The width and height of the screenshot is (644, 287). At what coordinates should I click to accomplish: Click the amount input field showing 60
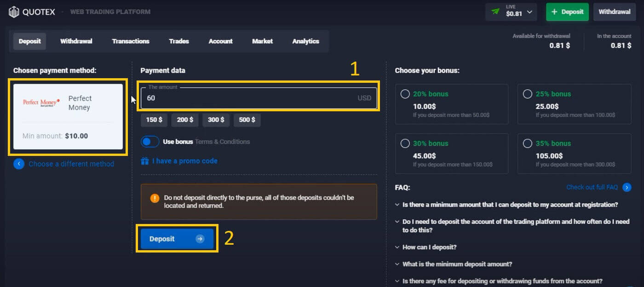(258, 98)
